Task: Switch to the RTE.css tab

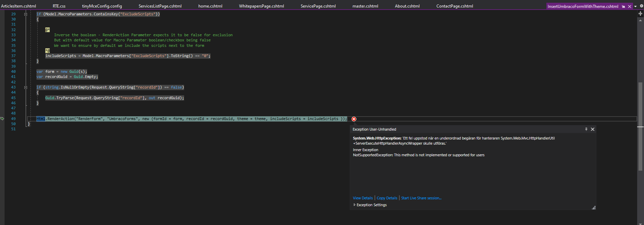Action: click(59, 6)
